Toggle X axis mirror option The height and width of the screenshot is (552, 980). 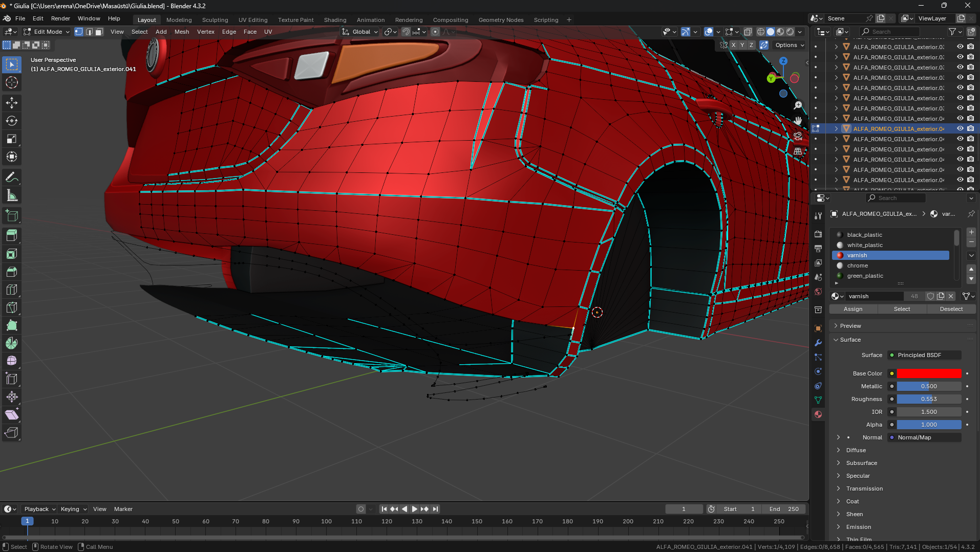pyautogui.click(x=733, y=45)
